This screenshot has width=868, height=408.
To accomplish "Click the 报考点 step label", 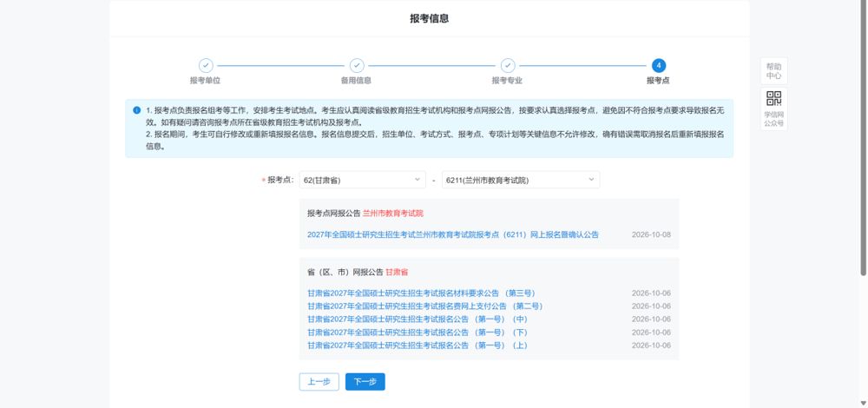I will (x=658, y=81).
